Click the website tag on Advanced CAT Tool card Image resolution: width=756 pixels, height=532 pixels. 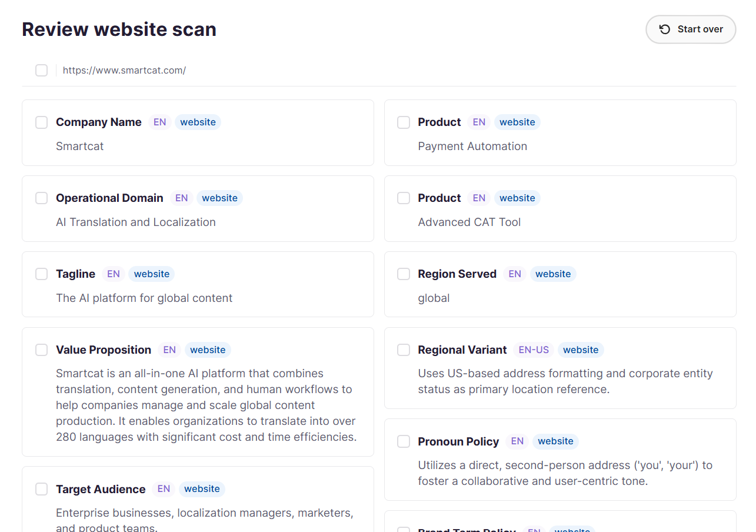[x=517, y=198]
